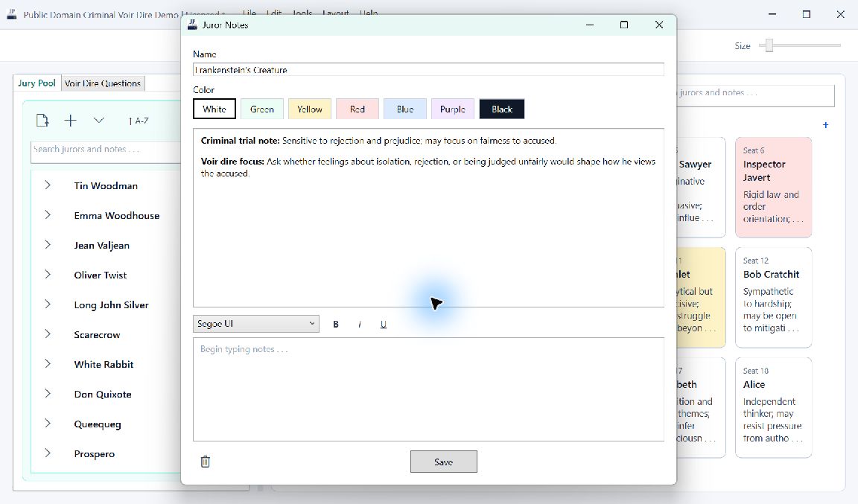Screen dimensions: 858x504
Task: Select the Inspector Javert seat 6 card
Action: coord(773,187)
